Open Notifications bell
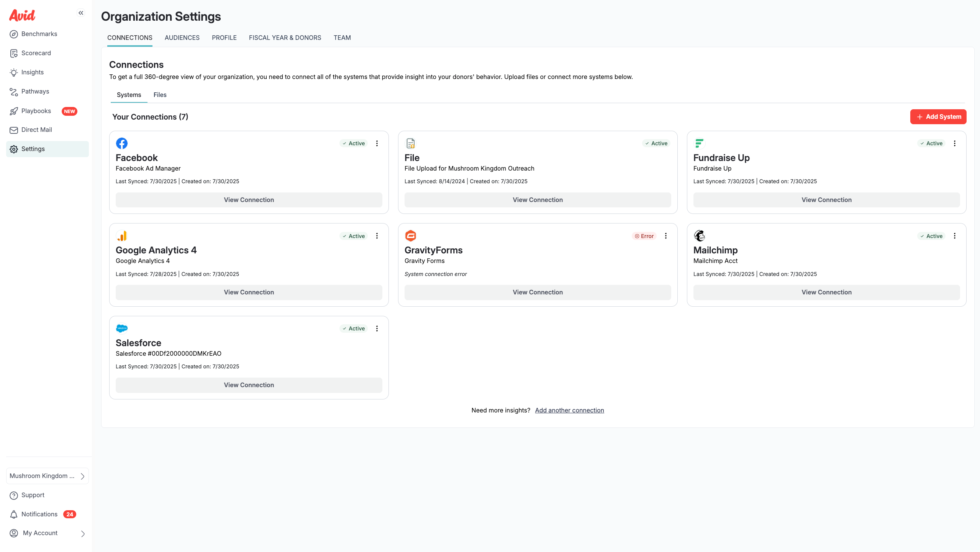980x552 pixels. [x=14, y=514]
